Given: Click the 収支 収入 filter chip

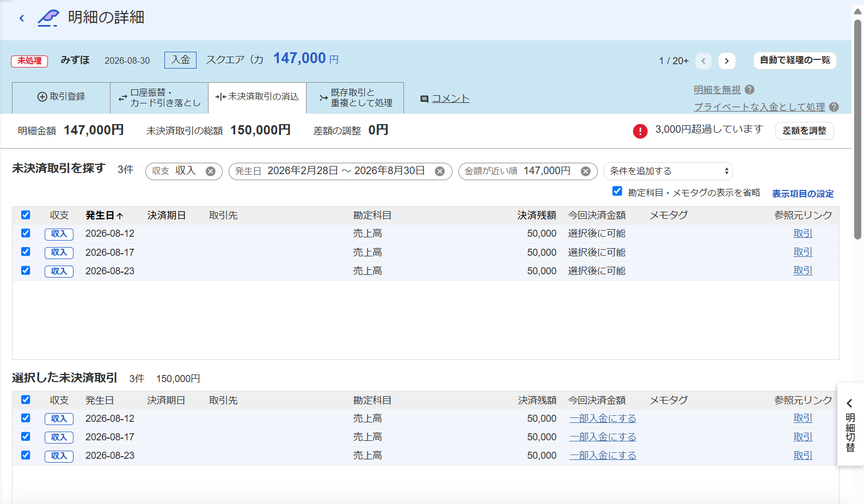Looking at the screenshot, I should (x=184, y=171).
